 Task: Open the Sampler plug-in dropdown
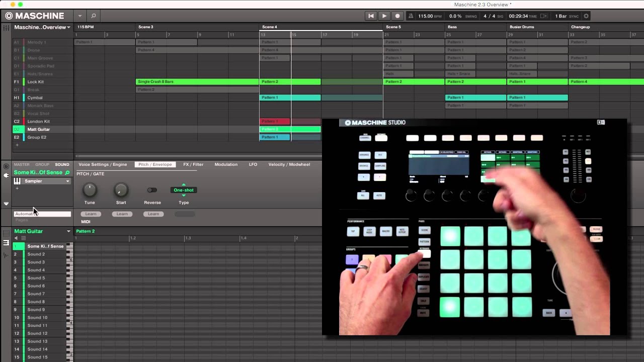point(67,181)
